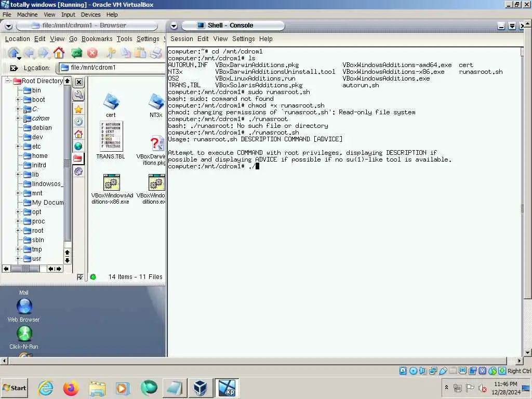
Task: Go to Home via Browser toolbar house icon
Action: pyautogui.click(x=59, y=53)
